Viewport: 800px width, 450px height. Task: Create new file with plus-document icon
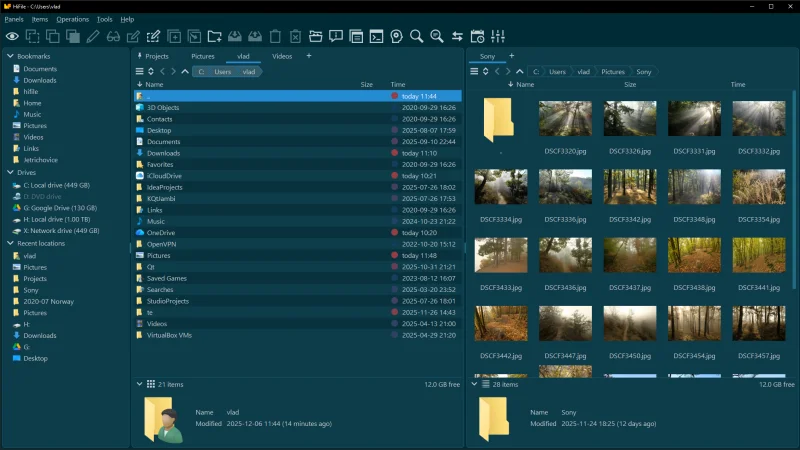[174, 36]
